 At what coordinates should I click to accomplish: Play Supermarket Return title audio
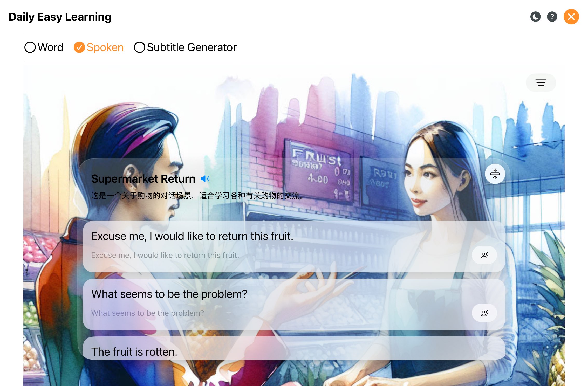(205, 179)
